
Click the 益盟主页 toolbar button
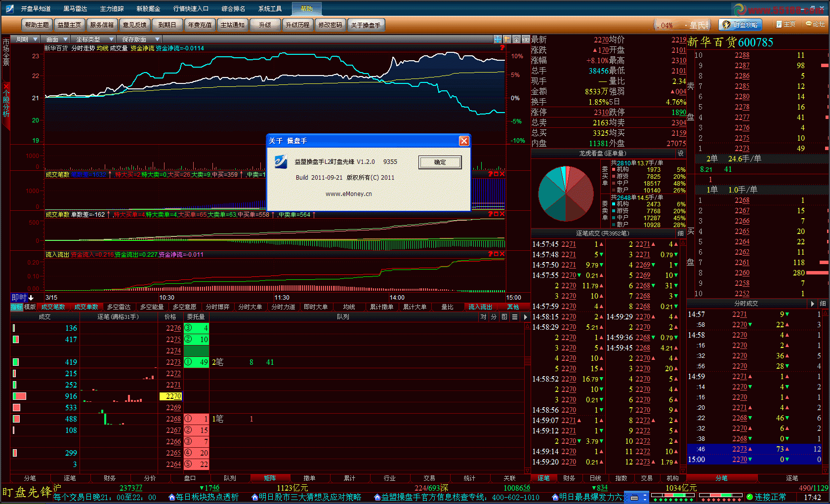pos(69,25)
